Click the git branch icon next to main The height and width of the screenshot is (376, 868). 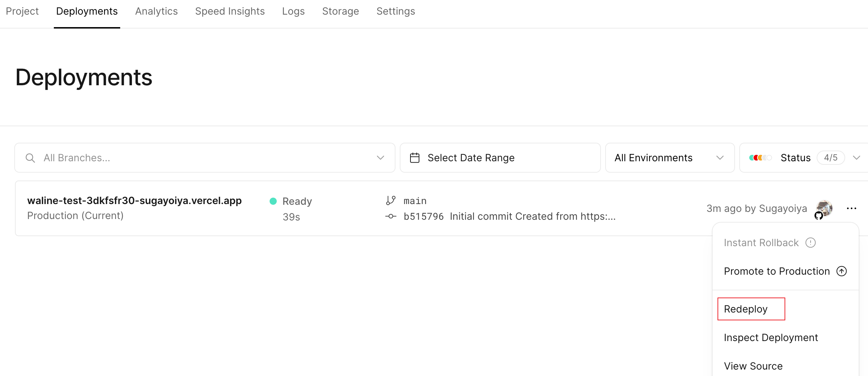[x=391, y=200]
